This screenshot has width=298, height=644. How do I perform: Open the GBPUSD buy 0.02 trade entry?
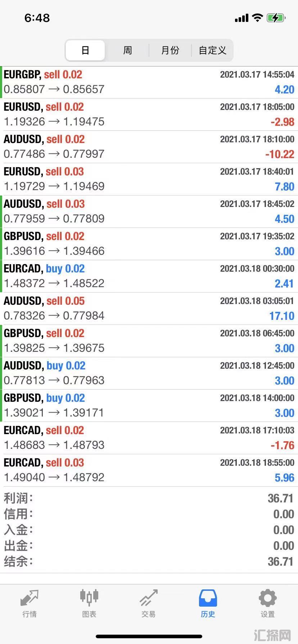(149, 406)
